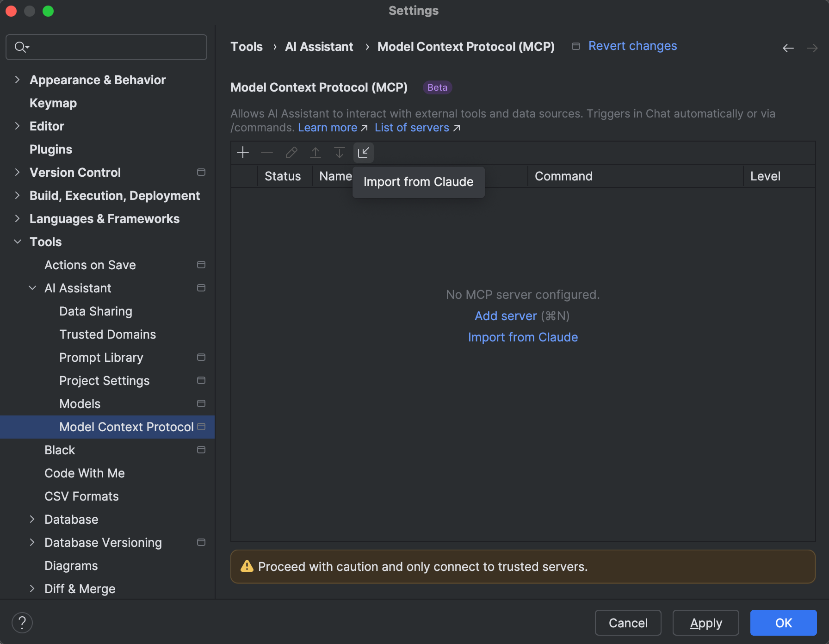Open the List of servers link
829x644 pixels.
[x=412, y=128]
